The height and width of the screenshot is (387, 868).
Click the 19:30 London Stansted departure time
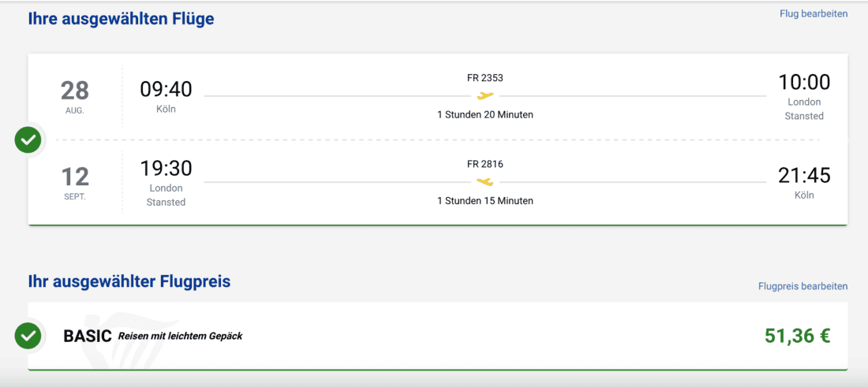tap(166, 169)
